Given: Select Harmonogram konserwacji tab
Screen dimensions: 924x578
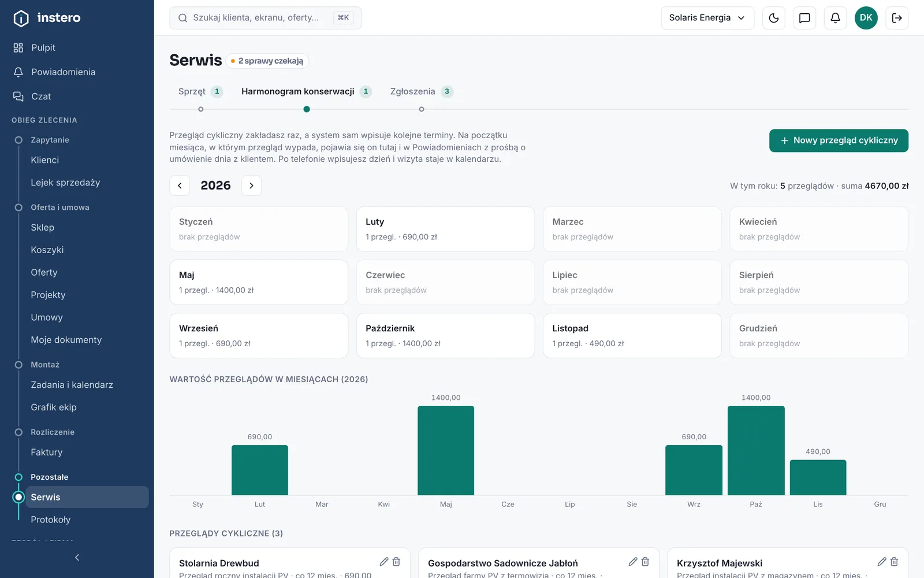Looking at the screenshot, I should (306, 91).
